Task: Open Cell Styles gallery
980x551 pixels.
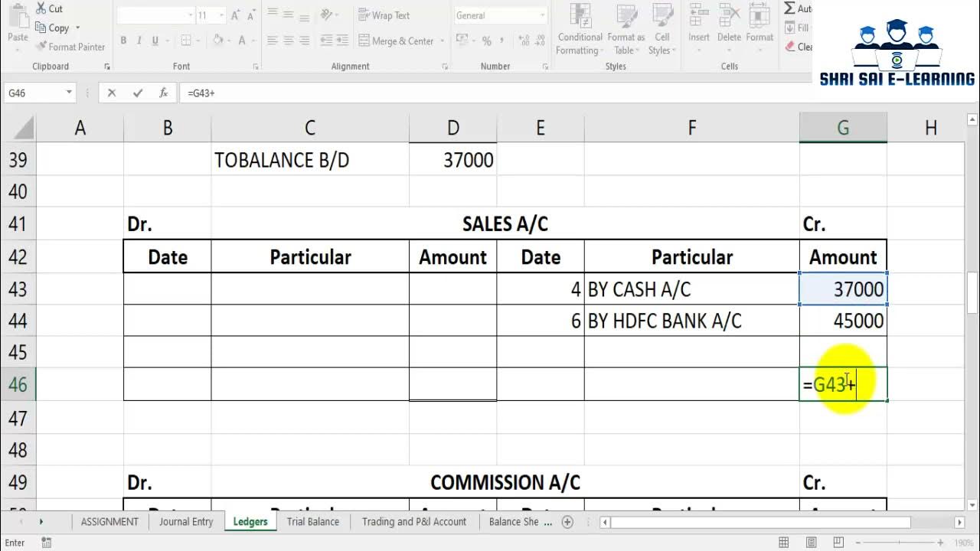Action: coord(661,29)
